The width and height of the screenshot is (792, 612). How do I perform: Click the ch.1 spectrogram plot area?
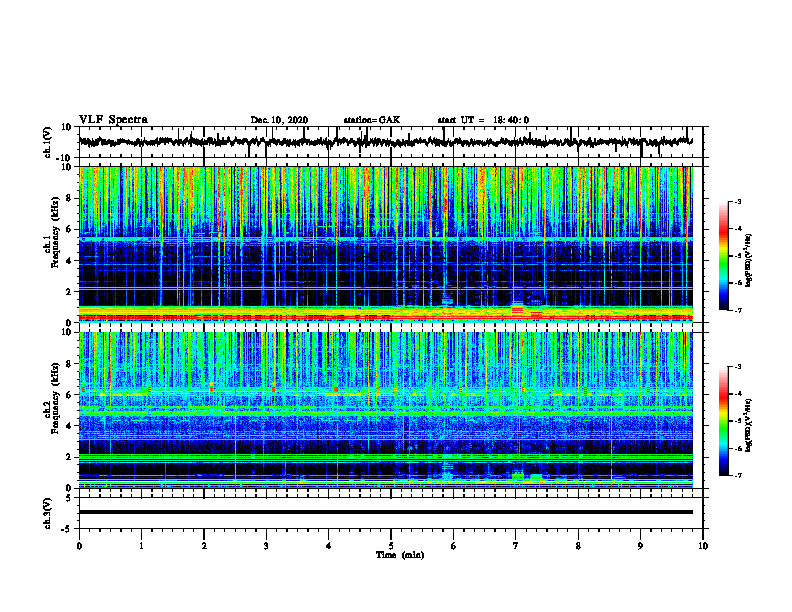386,244
